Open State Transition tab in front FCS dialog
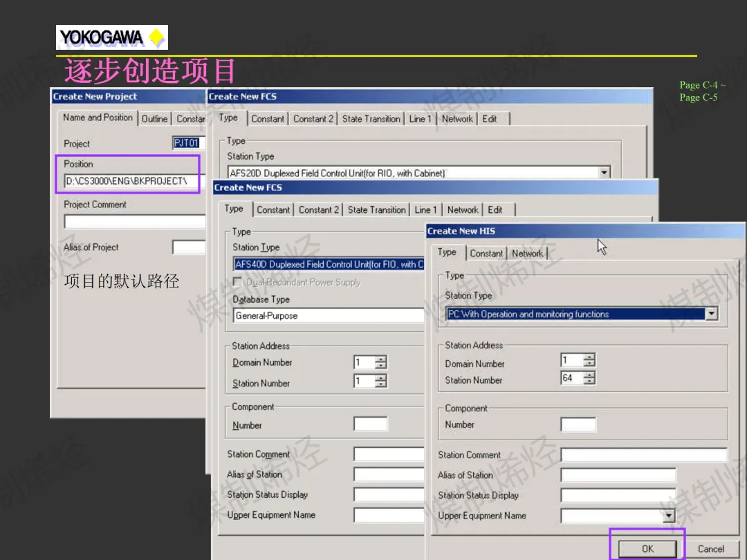This screenshot has height=560, width=747. (376, 210)
